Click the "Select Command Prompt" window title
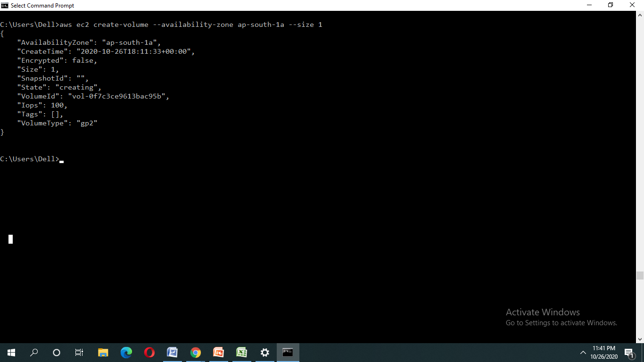This screenshot has height=362, width=644. pyautogui.click(x=42, y=6)
